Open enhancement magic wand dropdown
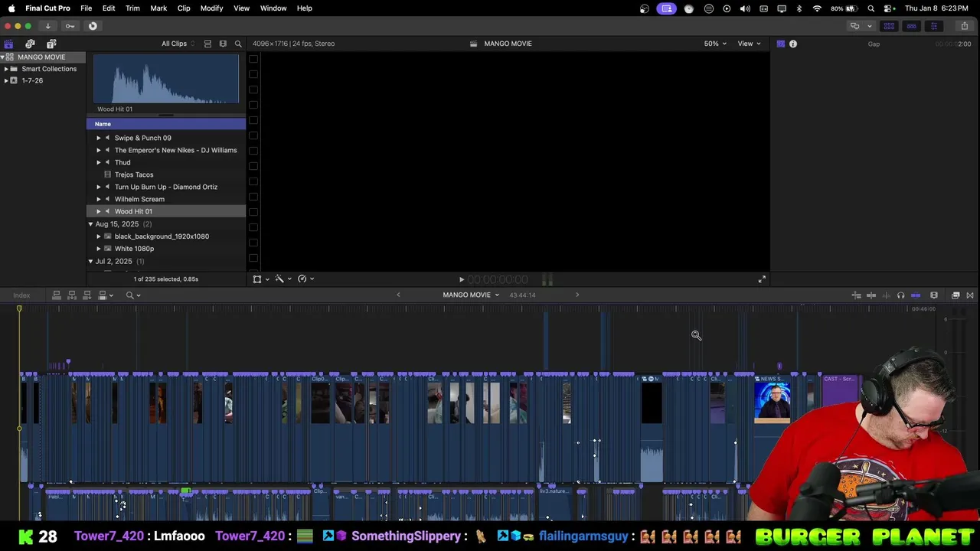The height and width of the screenshot is (551, 980). point(284,279)
